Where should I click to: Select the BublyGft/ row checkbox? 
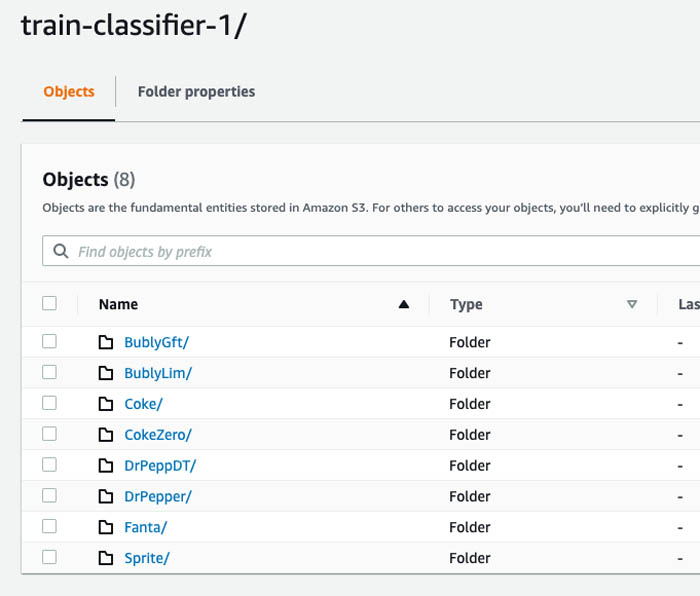point(49,342)
